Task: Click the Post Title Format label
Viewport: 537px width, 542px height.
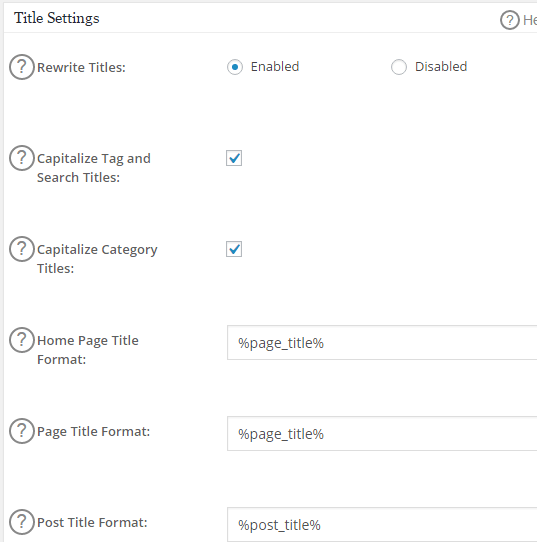Action: pos(92,522)
